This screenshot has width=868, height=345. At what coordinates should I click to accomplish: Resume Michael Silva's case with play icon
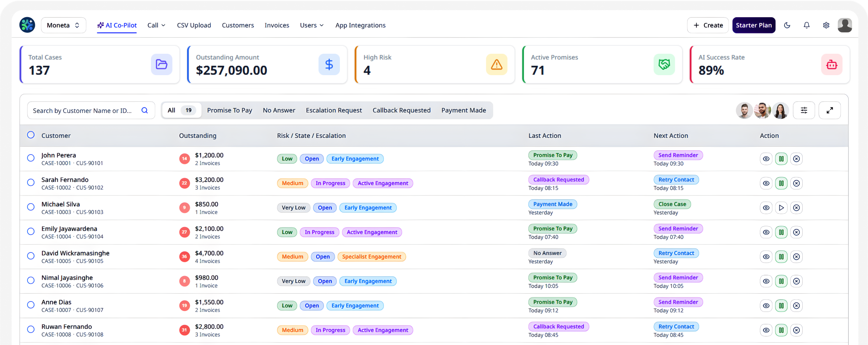[x=781, y=208]
